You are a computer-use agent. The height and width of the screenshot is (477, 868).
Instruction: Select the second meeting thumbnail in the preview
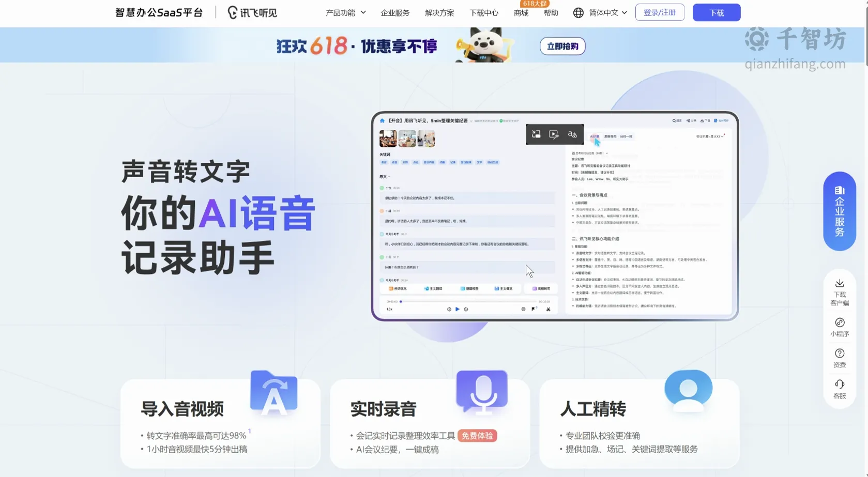(x=407, y=139)
